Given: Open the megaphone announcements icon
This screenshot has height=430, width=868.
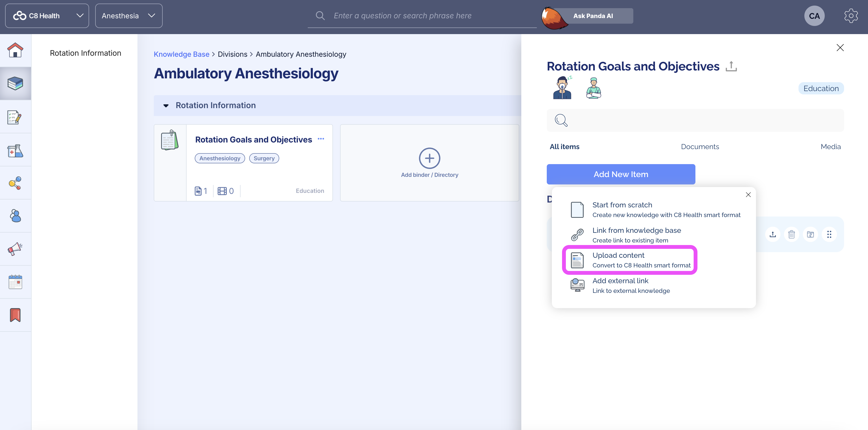Looking at the screenshot, I should tap(15, 249).
